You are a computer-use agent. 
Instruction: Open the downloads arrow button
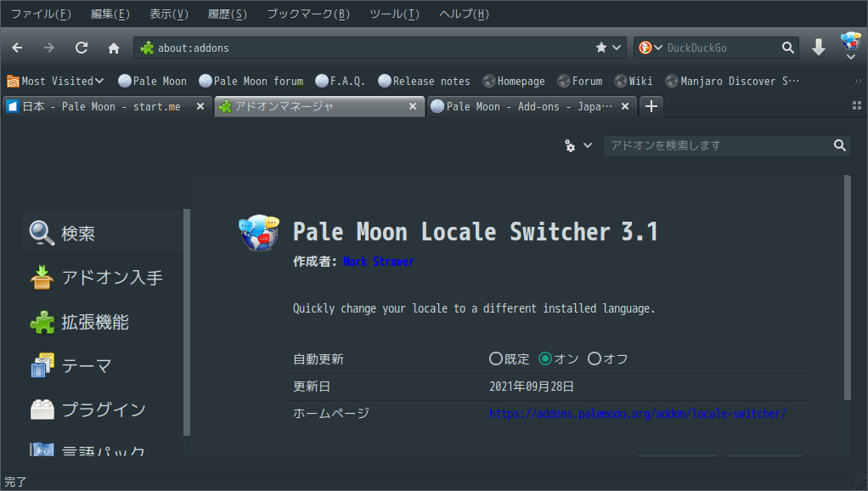tap(819, 48)
